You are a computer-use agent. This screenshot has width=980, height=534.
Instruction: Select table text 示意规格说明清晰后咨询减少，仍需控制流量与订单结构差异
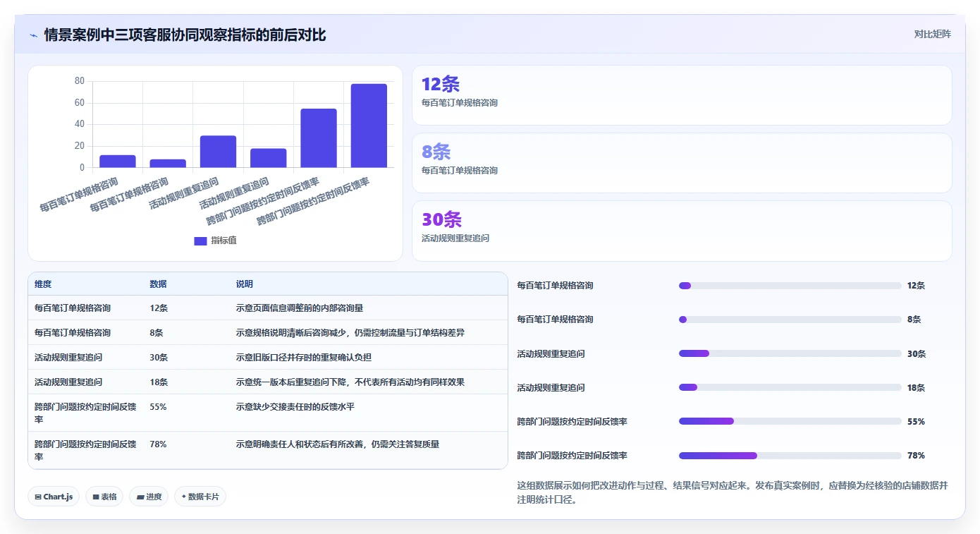pyautogui.click(x=350, y=333)
